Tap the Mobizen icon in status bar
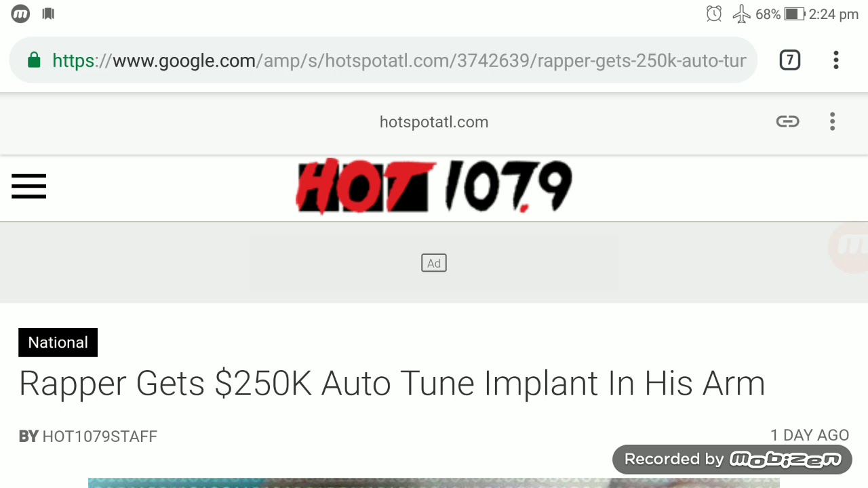Screen dimensions: 868x488 pos(20,14)
